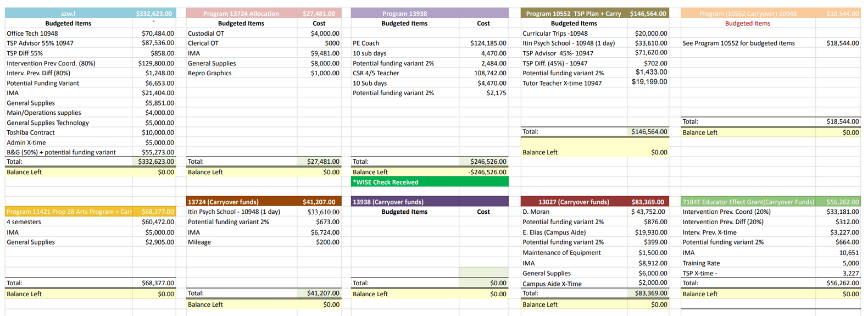Select 'Maintenance of Equipment' cell
868x316 pixels.
pyautogui.click(x=574, y=253)
